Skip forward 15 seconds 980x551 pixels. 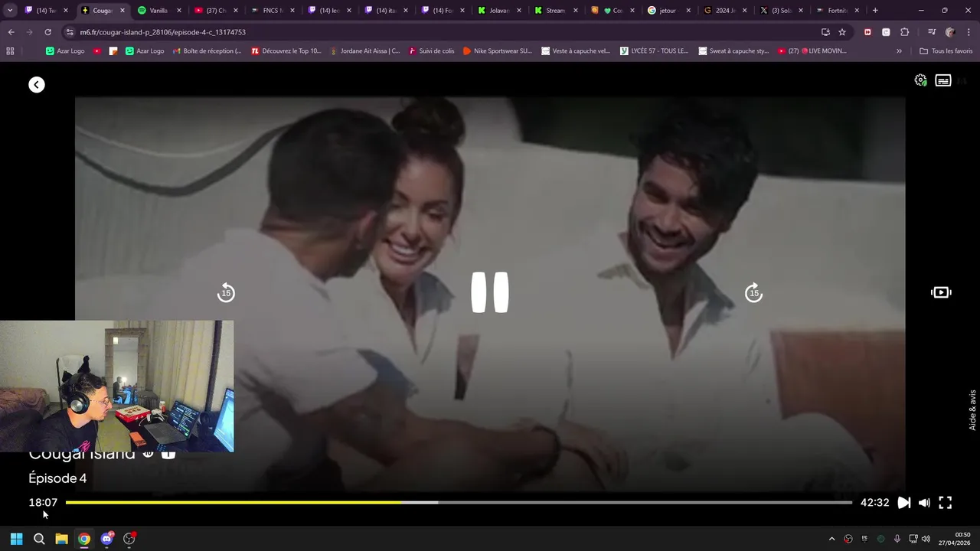(x=754, y=292)
